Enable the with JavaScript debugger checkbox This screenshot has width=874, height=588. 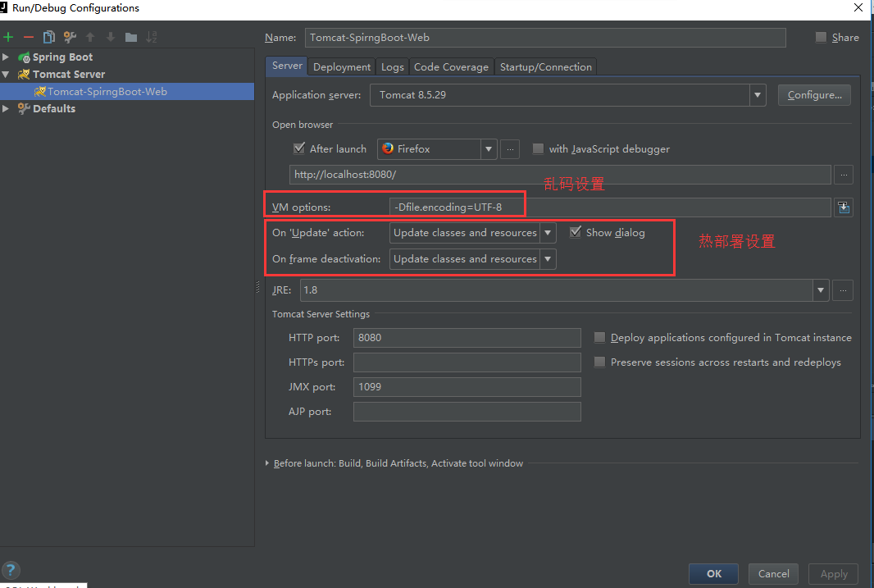(538, 148)
